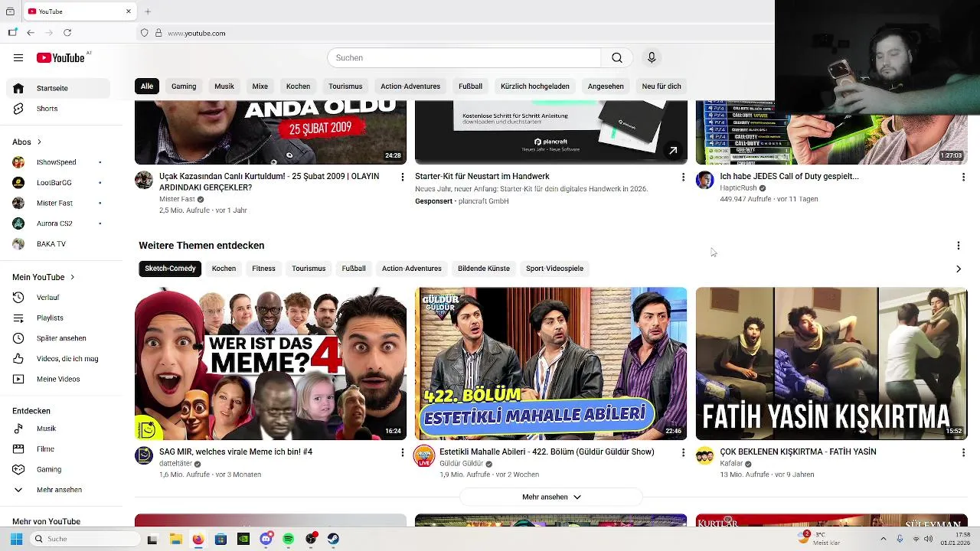Open Weitere Themen entdecken options menu
The width and height of the screenshot is (980, 551).
click(958, 246)
